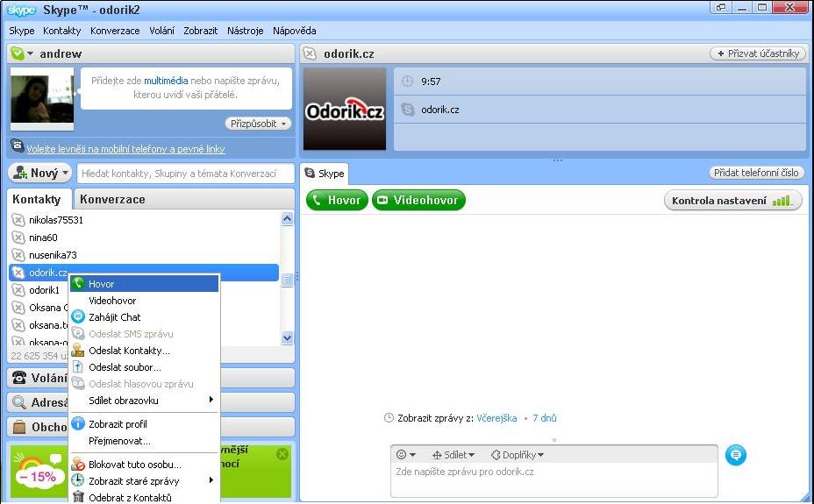This screenshot has height=504, width=814.
Task: Click the multimédia link in the mood box
Action: 166,81
